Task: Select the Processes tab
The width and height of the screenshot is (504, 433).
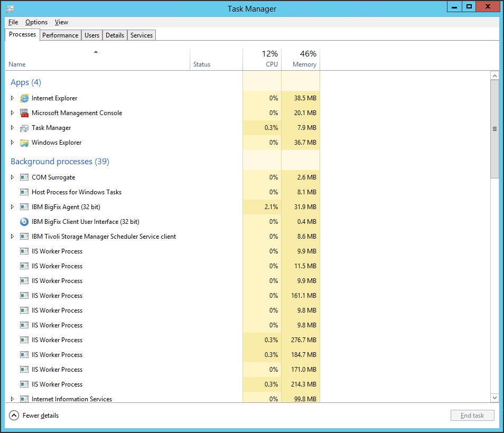Action: point(23,34)
